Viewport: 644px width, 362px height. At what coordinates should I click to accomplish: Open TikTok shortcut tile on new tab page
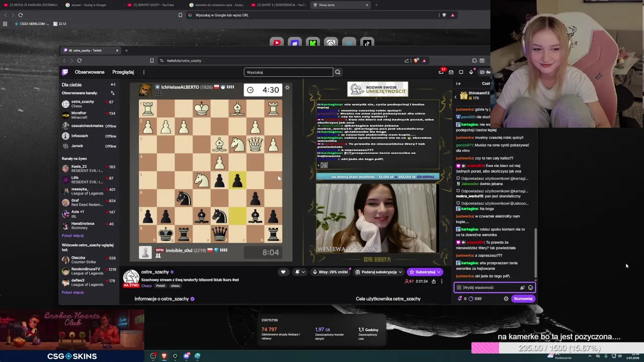367,43
